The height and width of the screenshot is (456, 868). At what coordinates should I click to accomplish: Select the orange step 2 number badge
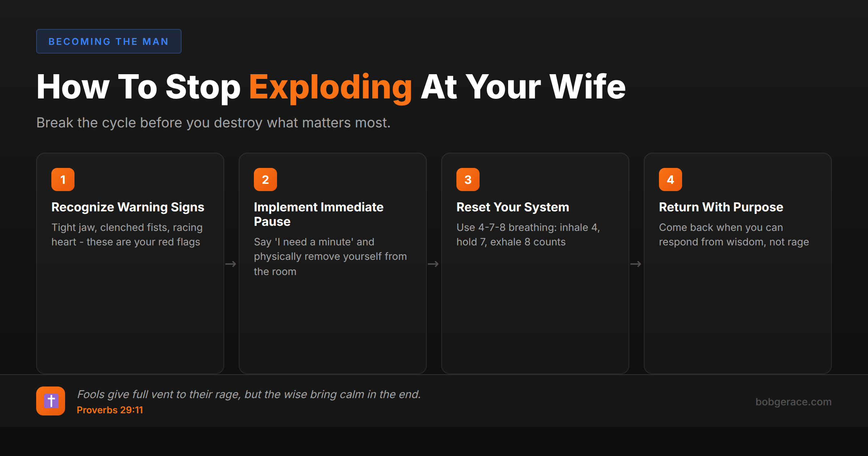(265, 179)
